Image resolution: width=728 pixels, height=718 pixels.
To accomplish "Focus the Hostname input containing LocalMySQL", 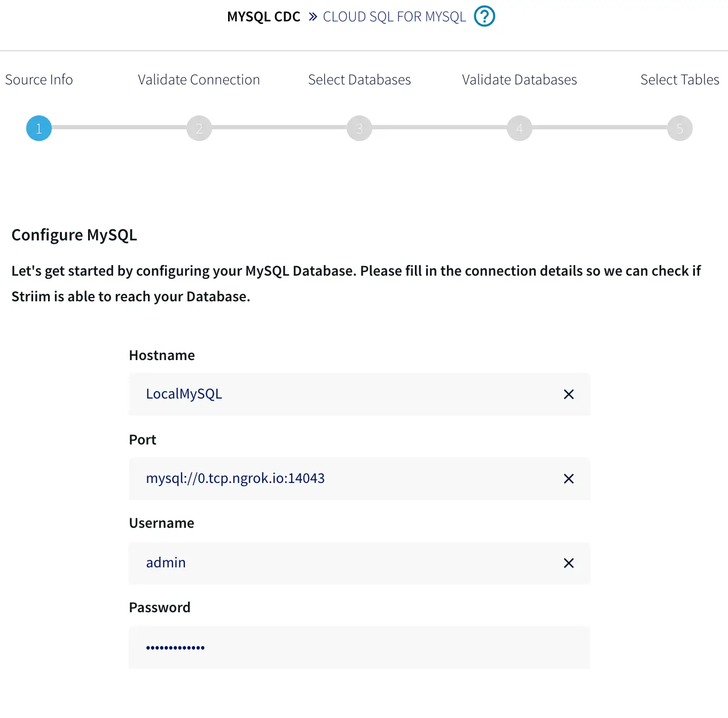I will [342, 394].
